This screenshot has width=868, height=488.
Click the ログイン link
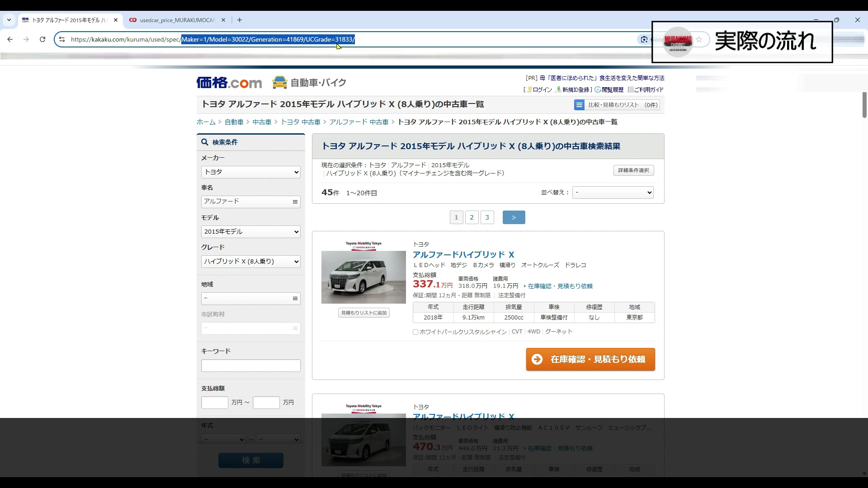(542, 90)
